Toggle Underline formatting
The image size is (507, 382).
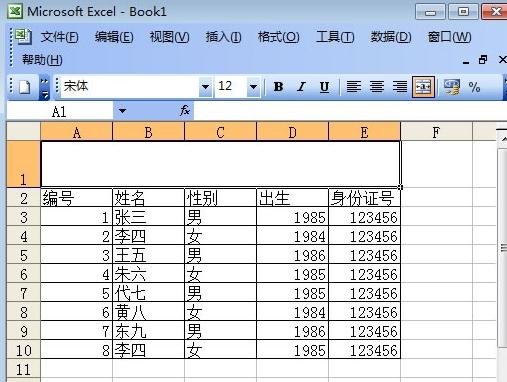pos(324,87)
